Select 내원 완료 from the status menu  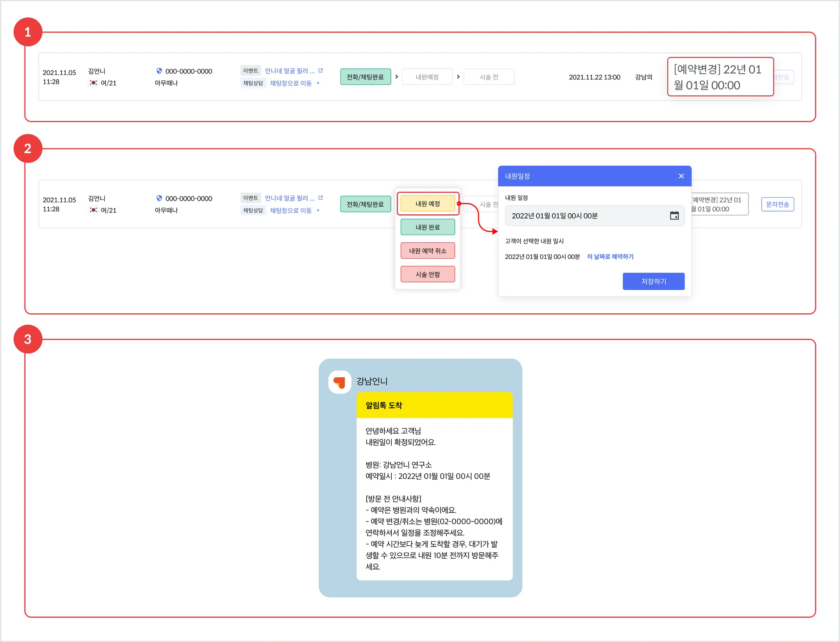point(427,227)
